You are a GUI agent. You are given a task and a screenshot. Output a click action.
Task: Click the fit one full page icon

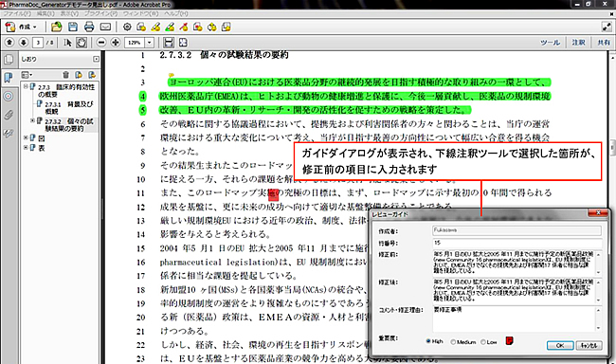[183, 42]
